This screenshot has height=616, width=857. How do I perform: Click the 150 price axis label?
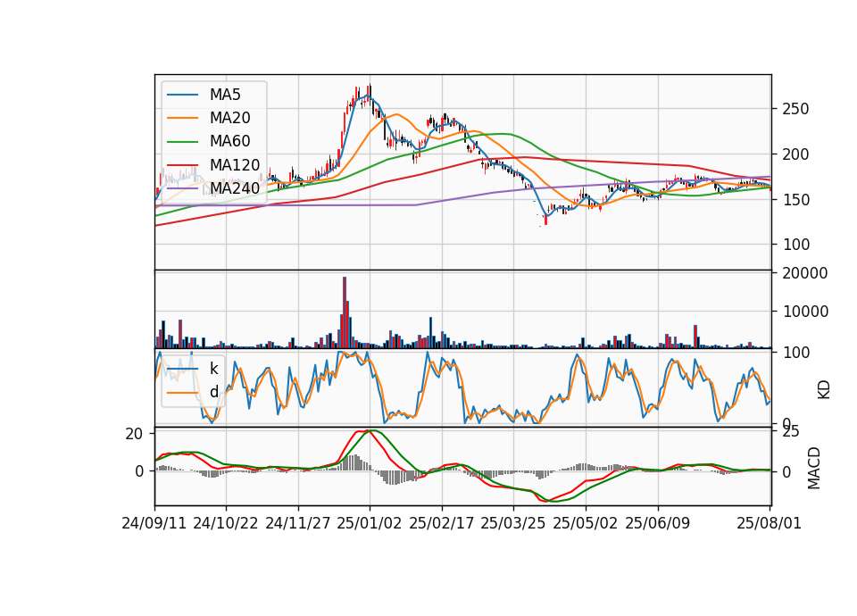795,200
